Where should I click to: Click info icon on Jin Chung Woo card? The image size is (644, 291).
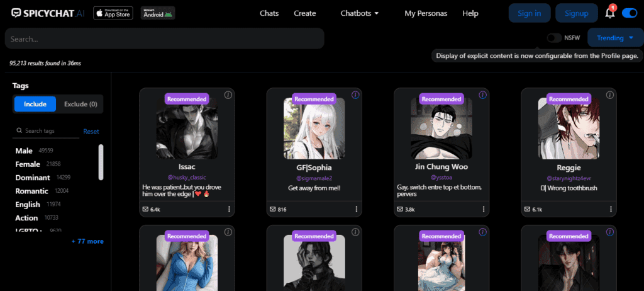click(482, 95)
